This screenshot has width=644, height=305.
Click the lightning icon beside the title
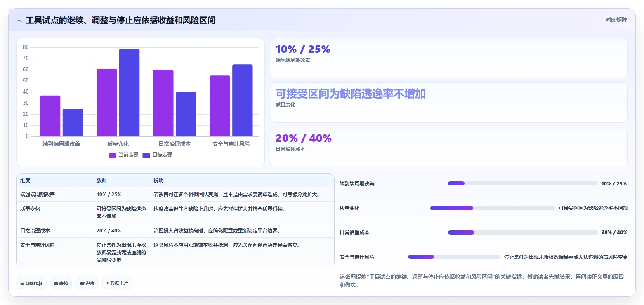click(x=19, y=21)
